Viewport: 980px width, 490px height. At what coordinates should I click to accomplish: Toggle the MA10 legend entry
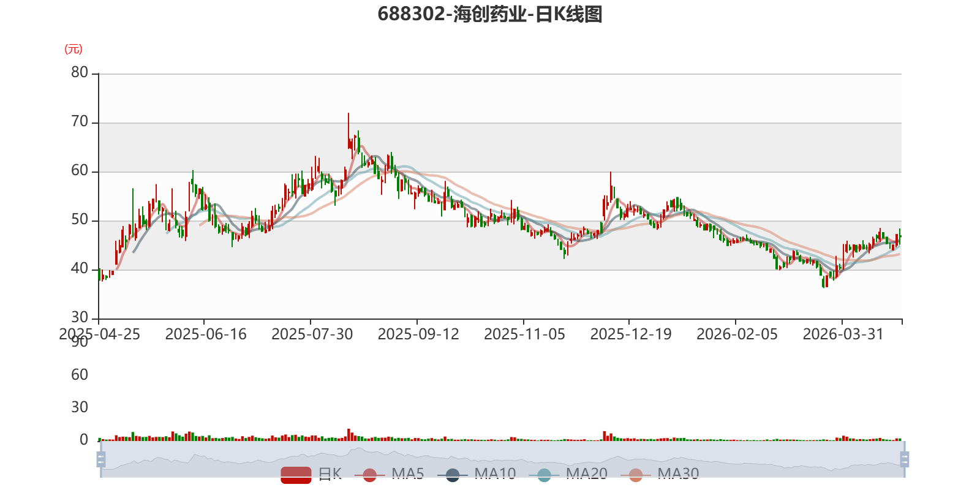pos(477,474)
